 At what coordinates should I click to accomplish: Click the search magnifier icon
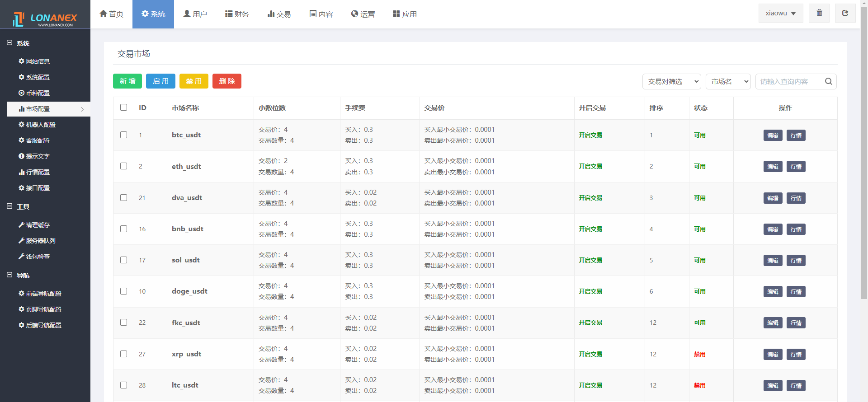tap(828, 82)
